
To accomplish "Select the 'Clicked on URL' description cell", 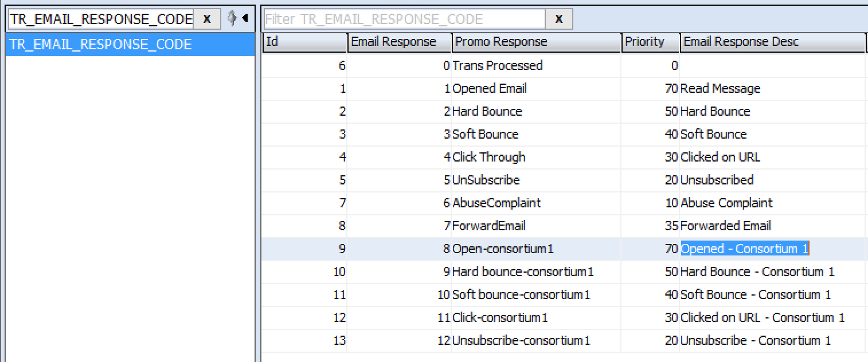I will (x=772, y=158).
